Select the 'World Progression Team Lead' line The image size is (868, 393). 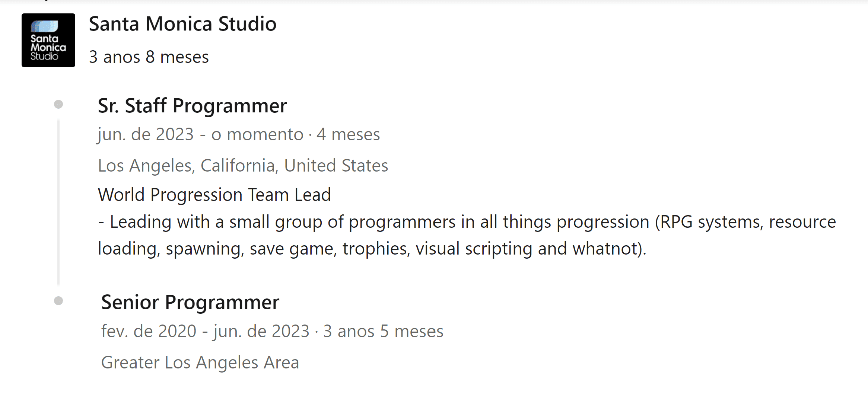pyautogui.click(x=214, y=195)
